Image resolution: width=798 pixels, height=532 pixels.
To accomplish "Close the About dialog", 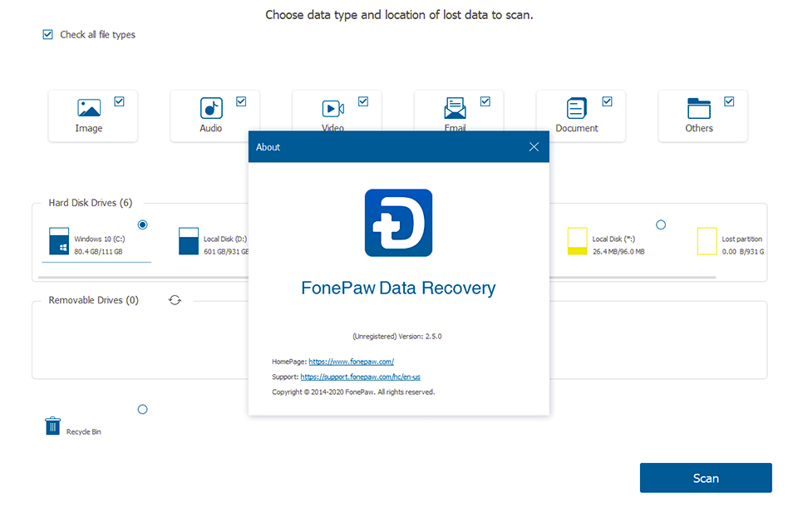I will coord(534,146).
